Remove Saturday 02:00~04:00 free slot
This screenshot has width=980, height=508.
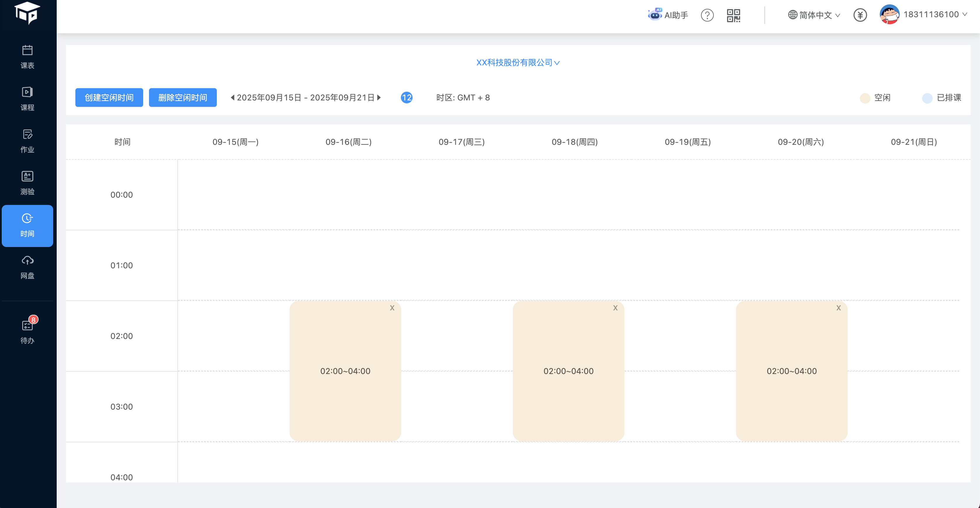pyautogui.click(x=839, y=308)
